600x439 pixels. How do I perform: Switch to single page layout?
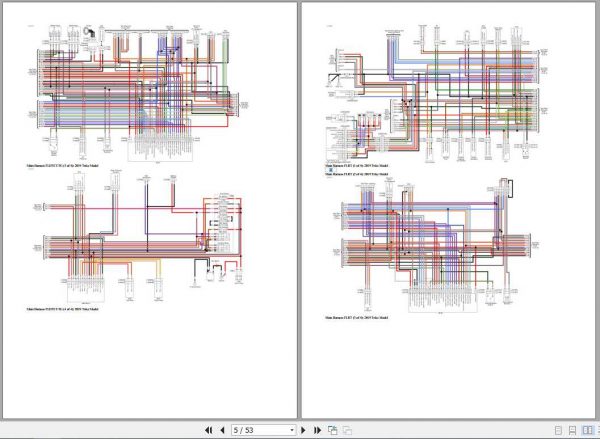558,431
